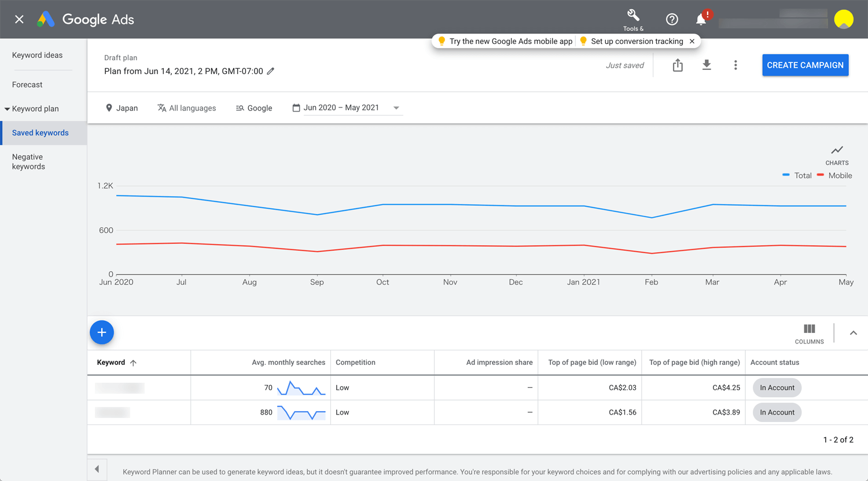Click the CA$2.03 low bid value
Image resolution: width=868 pixels, height=481 pixels.
[x=622, y=388]
